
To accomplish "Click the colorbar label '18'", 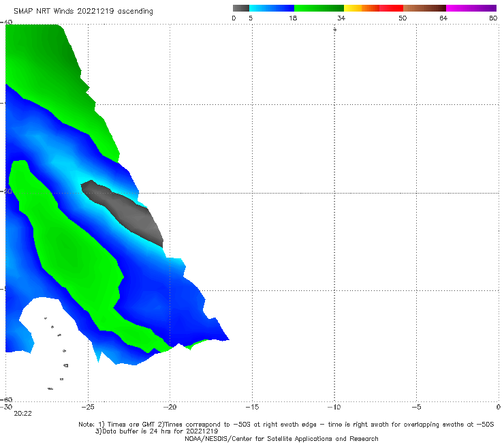I will (293, 18).
